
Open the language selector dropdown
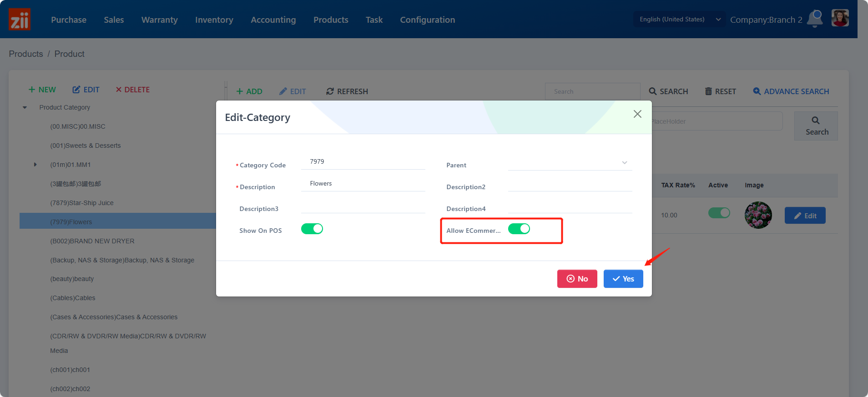pos(679,19)
